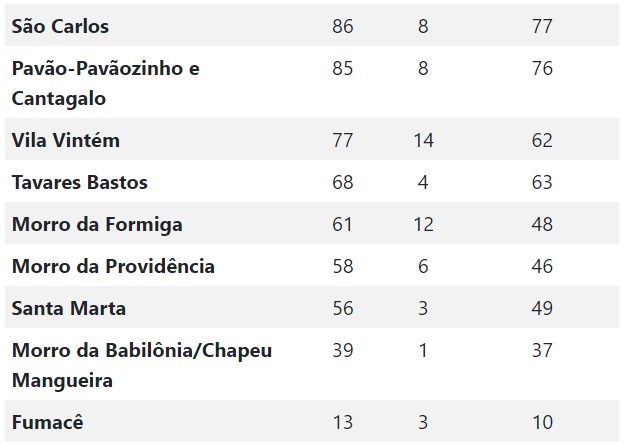This screenshot has height=445, width=629.
Task: Click value 46 in Morro da Providência row
Action: pos(542,266)
